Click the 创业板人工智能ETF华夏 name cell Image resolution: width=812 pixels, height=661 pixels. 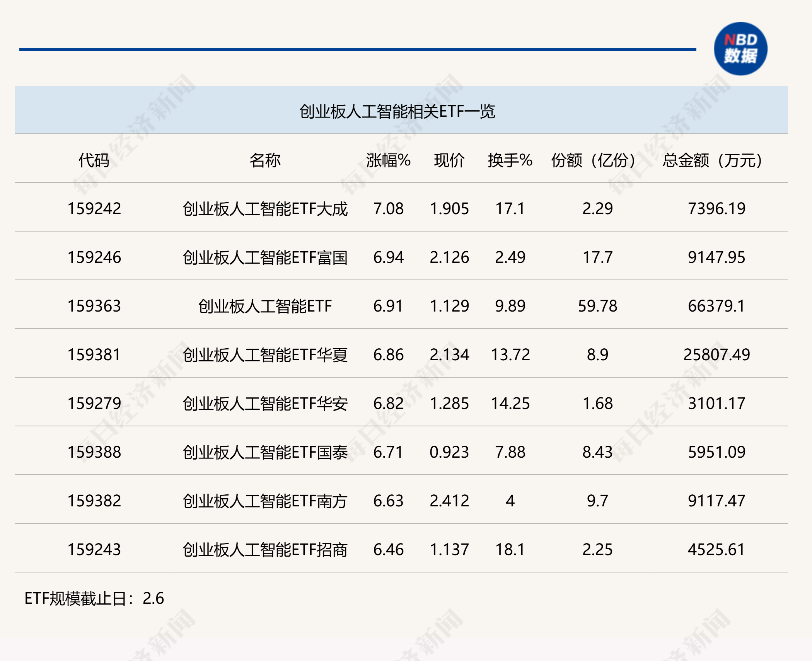(265, 355)
